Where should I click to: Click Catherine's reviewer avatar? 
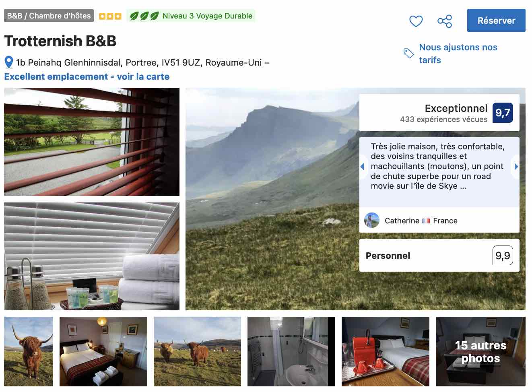[x=372, y=220]
